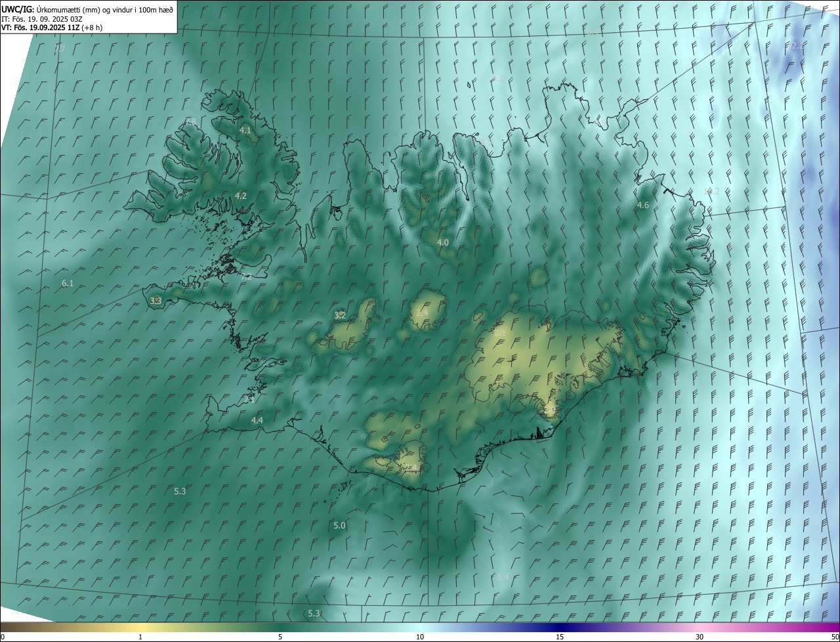840x642 pixels.
Task: Click the 1 tick on the colour scale
Action: (140, 637)
